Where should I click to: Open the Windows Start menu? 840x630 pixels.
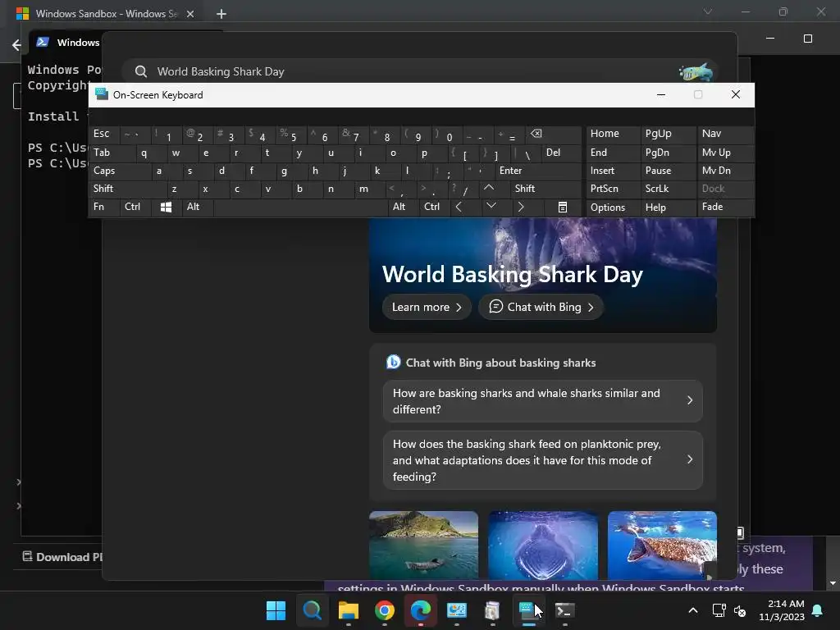coord(276,610)
